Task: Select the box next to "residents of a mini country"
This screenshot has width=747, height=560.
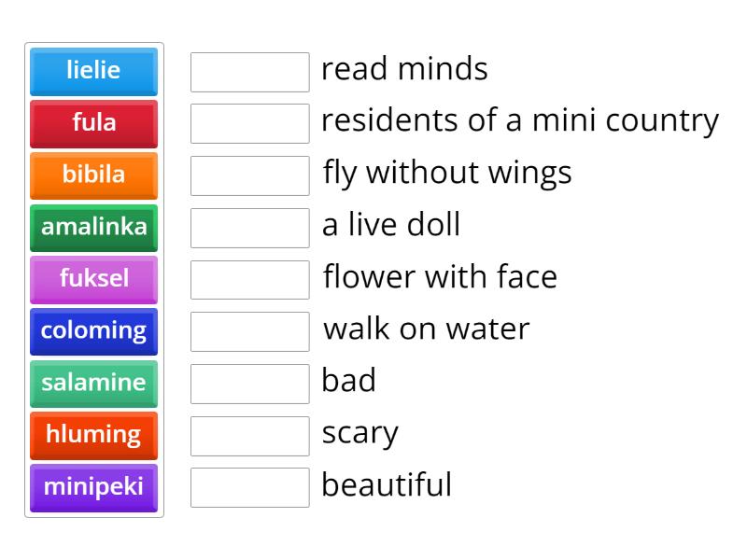Action: click(249, 123)
